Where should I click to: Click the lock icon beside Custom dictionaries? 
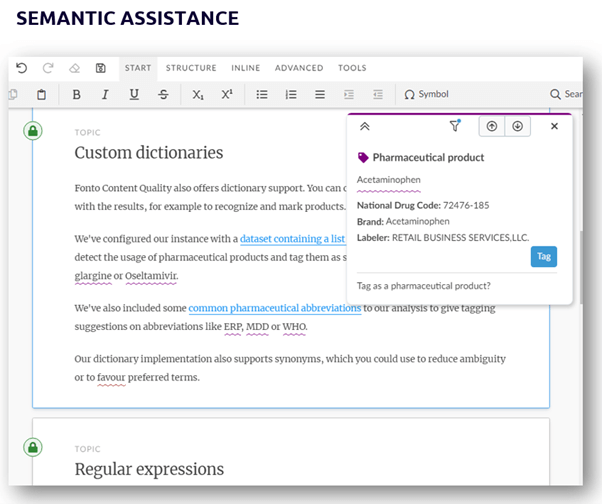[x=33, y=131]
